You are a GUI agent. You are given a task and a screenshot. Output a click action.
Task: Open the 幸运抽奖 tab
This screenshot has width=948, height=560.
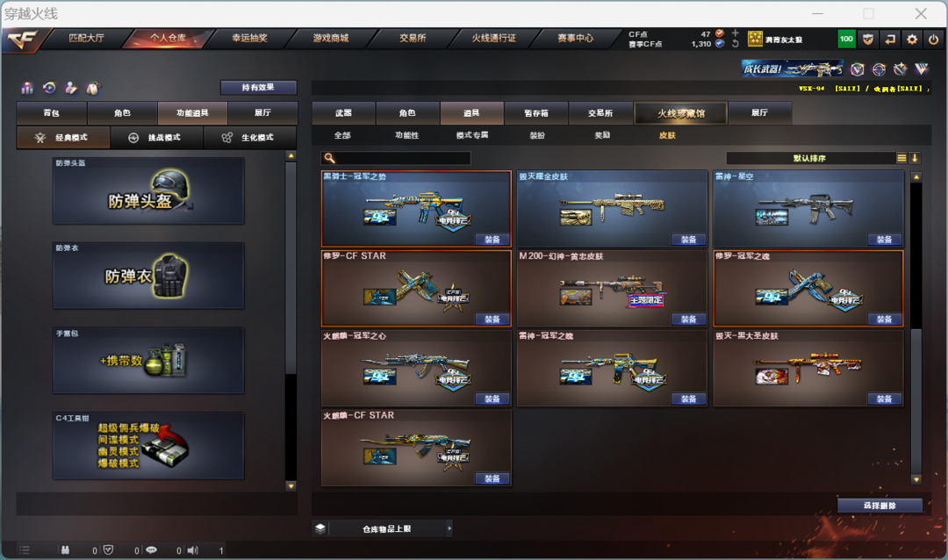[x=249, y=38]
